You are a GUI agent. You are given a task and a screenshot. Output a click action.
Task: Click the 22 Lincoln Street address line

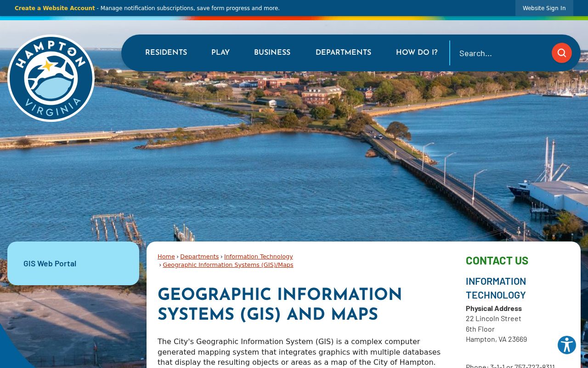tap(493, 318)
